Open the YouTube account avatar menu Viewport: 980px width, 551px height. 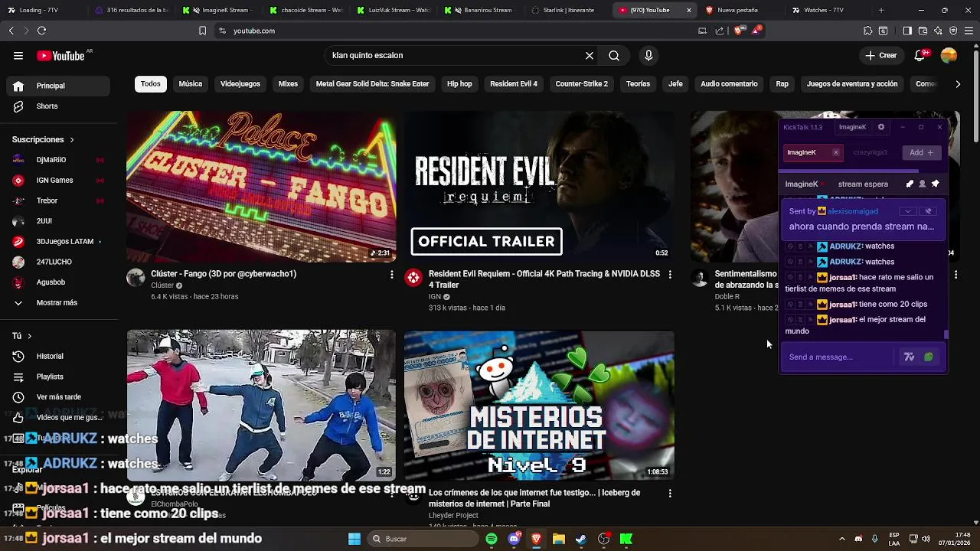click(x=949, y=55)
